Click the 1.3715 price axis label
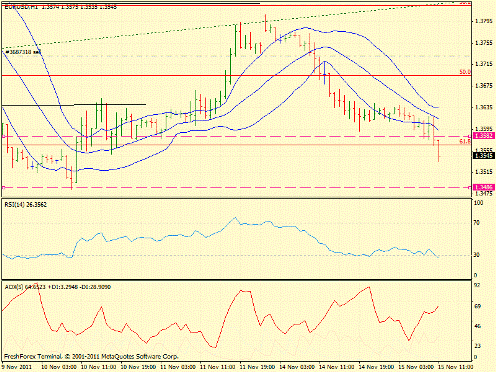 point(483,64)
